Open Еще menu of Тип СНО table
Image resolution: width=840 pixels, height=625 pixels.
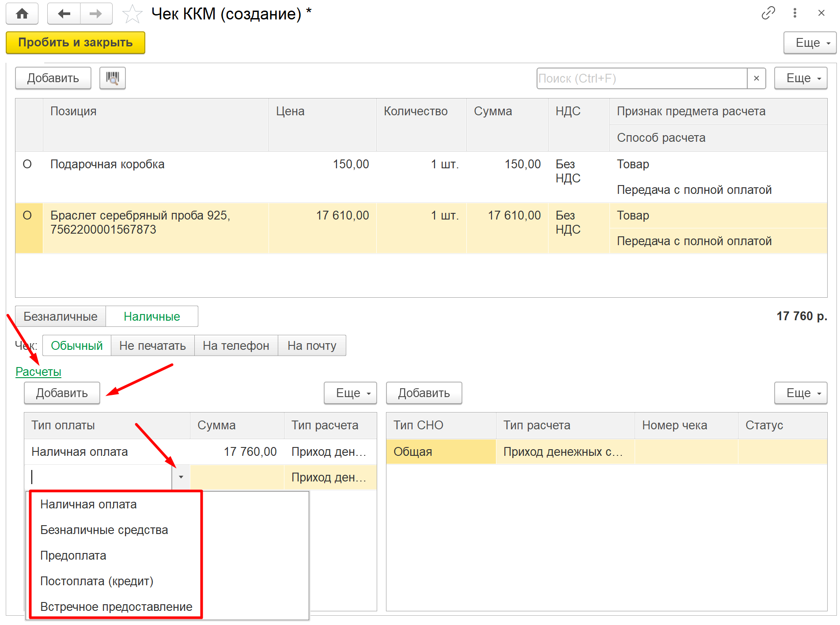pos(801,393)
